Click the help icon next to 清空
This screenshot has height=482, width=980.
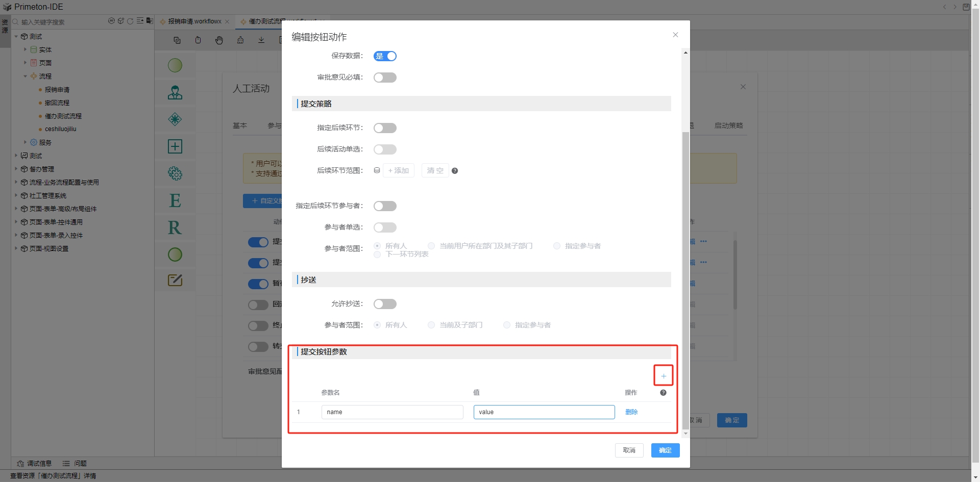(455, 171)
